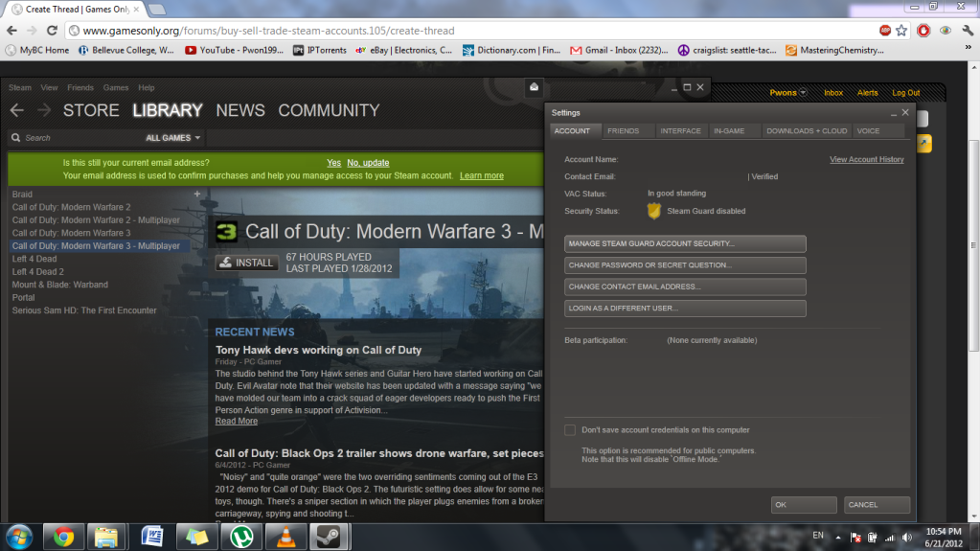Check Don't save account credentials checkbox
The width and height of the screenshot is (980, 551).
point(570,429)
